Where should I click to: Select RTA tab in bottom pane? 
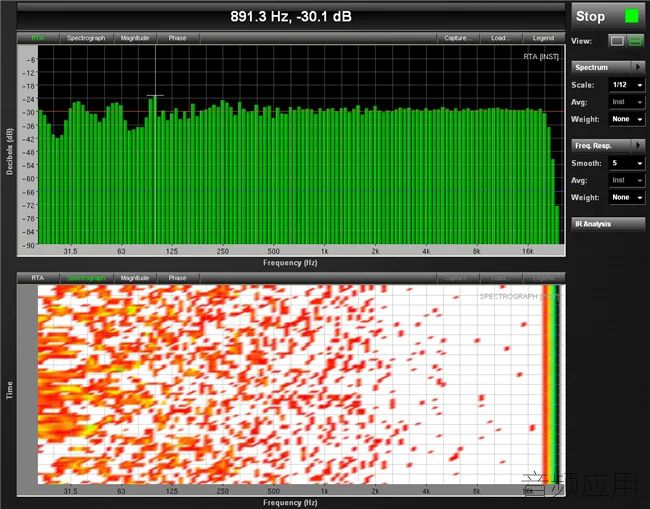click(x=38, y=278)
